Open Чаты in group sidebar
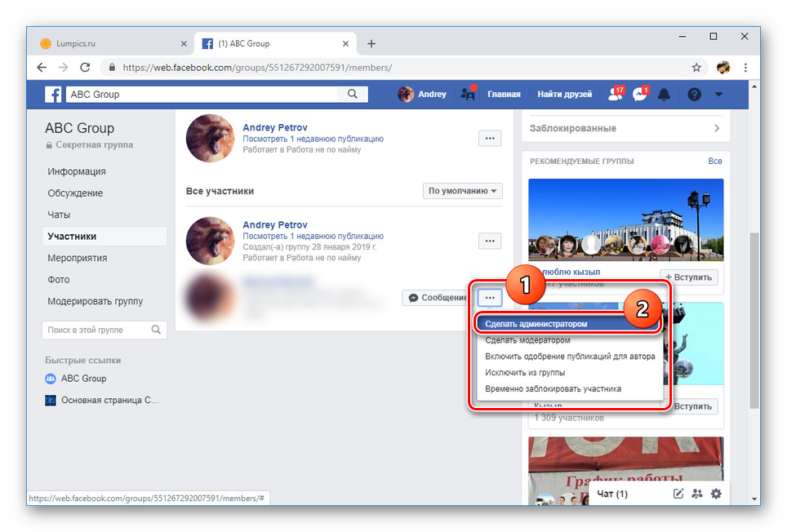 click(59, 215)
